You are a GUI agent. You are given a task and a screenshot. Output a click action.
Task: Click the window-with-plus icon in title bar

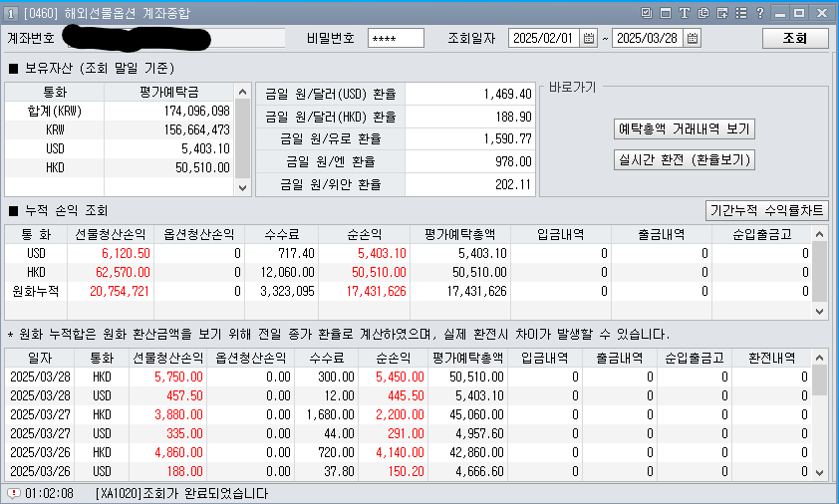pyautogui.click(x=722, y=13)
